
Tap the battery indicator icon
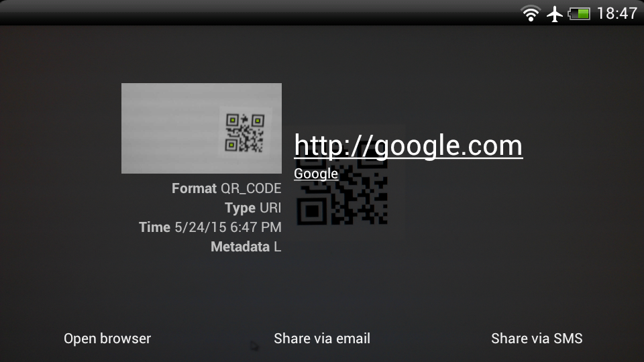pos(579,14)
